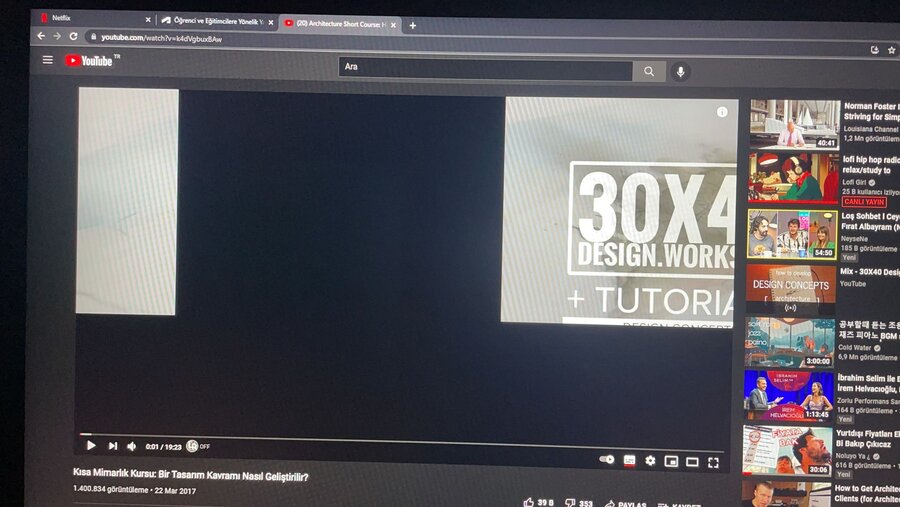This screenshot has width=900, height=507.
Task: Focus the Ara search field
Action: pyautogui.click(x=486, y=69)
